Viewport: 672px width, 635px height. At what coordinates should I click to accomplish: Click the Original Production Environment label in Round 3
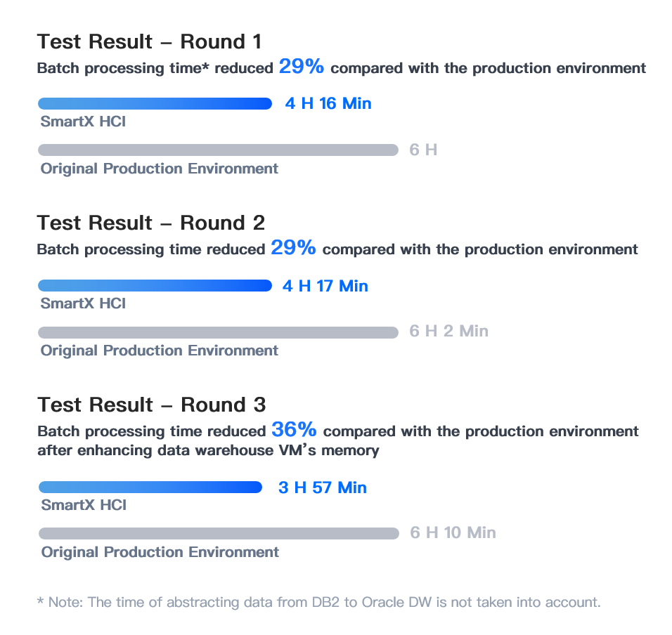pyautogui.click(x=160, y=552)
